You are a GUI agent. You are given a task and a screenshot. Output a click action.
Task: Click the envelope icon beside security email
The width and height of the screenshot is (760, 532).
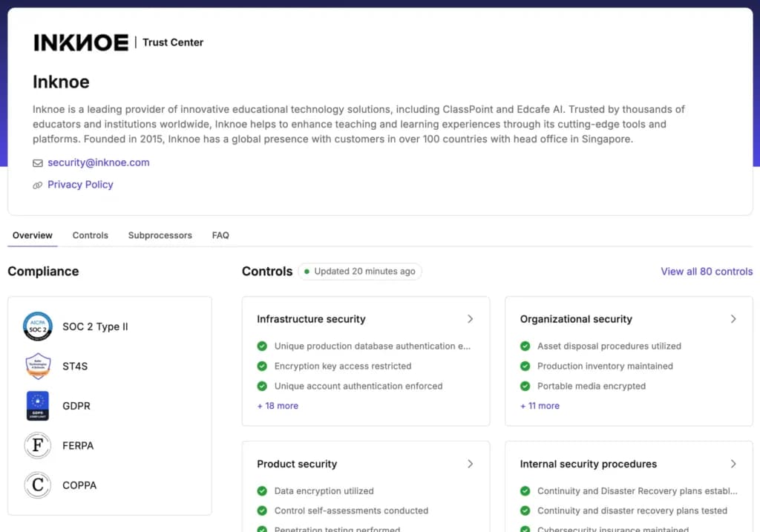coord(38,163)
